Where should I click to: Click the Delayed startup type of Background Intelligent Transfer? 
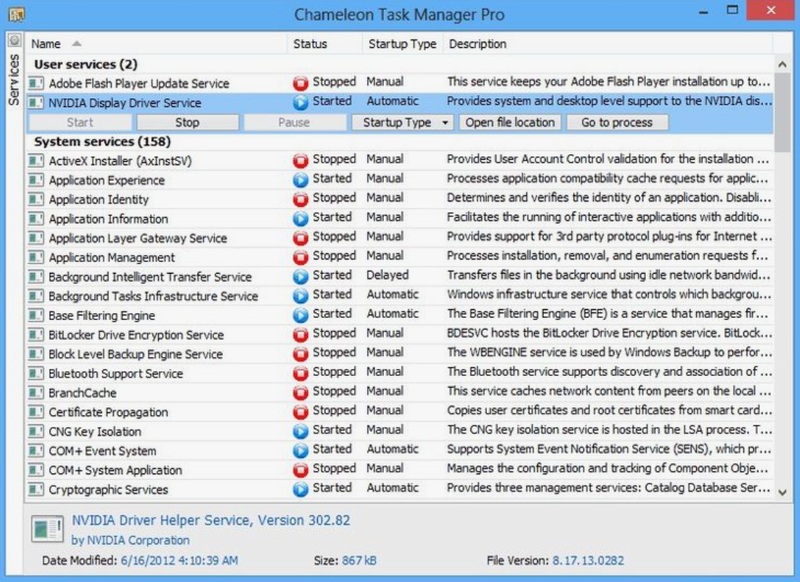point(387,275)
